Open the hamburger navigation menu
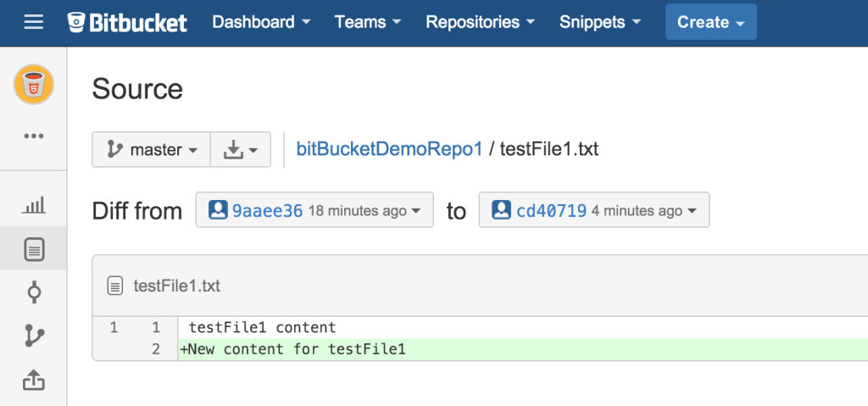 tap(33, 23)
